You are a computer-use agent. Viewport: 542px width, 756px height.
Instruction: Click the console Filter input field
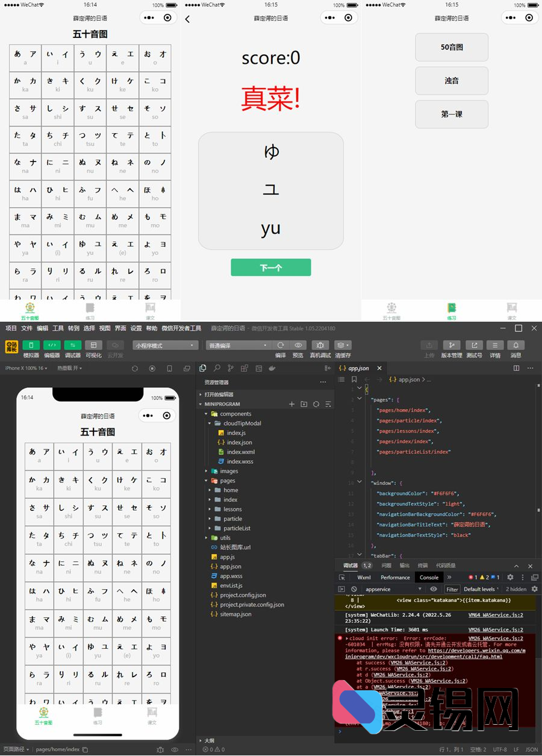(x=452, y=589)
